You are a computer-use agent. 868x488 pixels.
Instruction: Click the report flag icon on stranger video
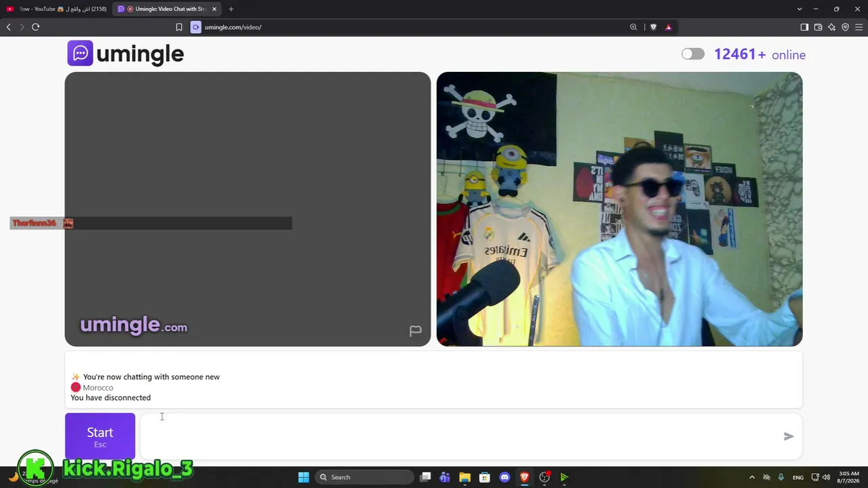(x=416, y=331)
